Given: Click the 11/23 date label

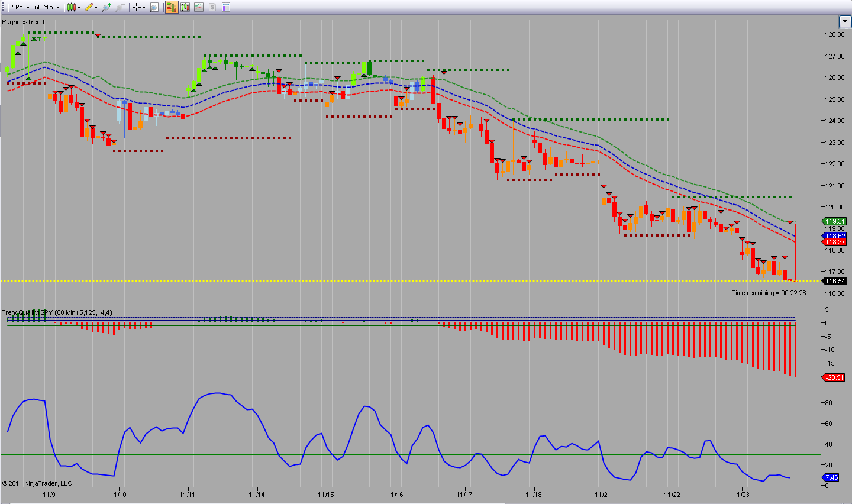Looking at the screenshot, I should point(741,495).
